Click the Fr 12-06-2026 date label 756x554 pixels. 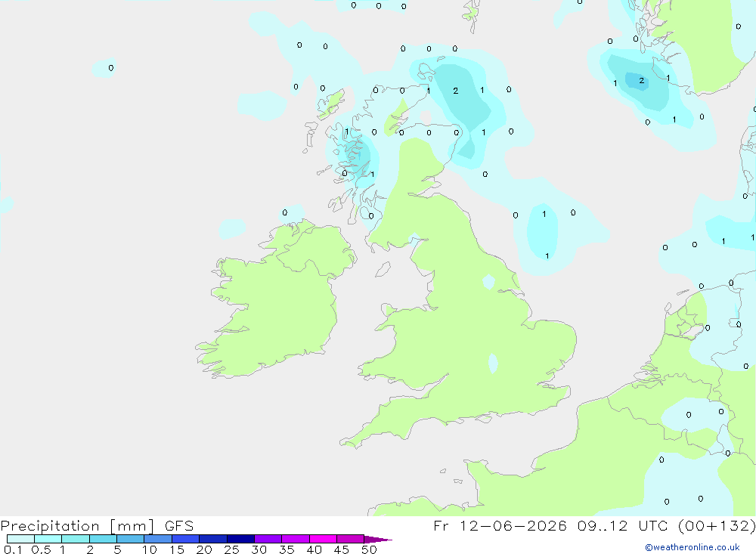coord(500,526)
